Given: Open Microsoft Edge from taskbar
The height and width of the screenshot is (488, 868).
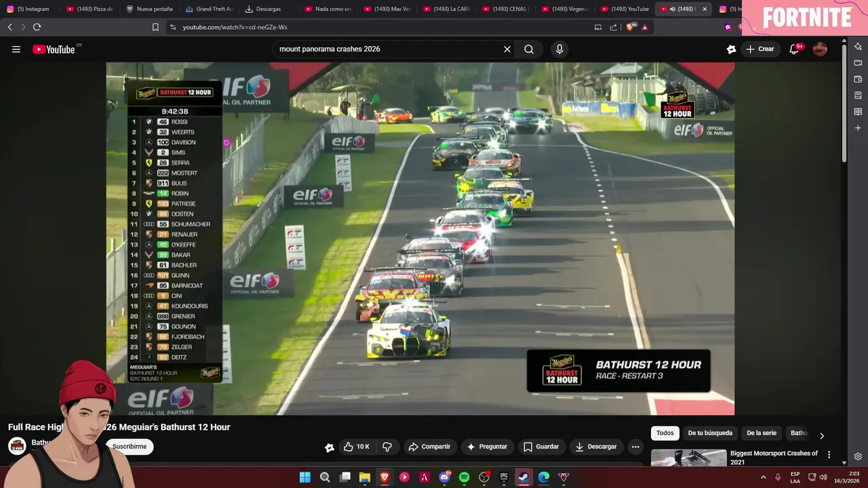Looking at the screenshot, I should pos(544,477).
